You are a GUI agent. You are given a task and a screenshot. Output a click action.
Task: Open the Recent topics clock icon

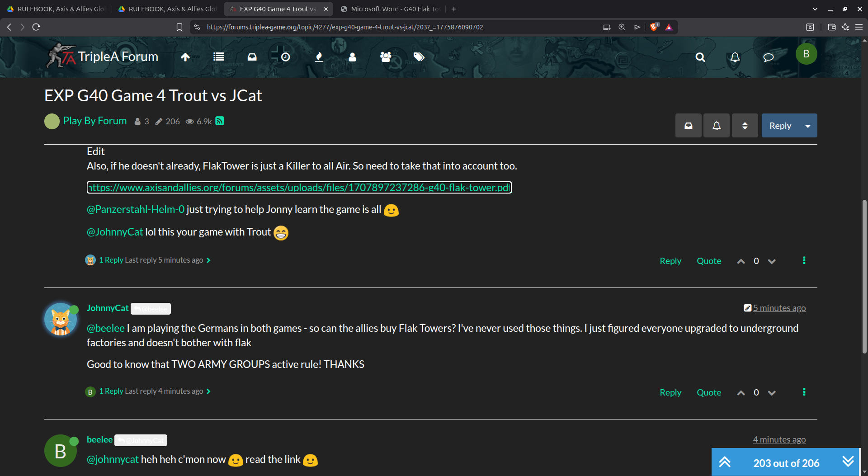[x=285, y=57]
